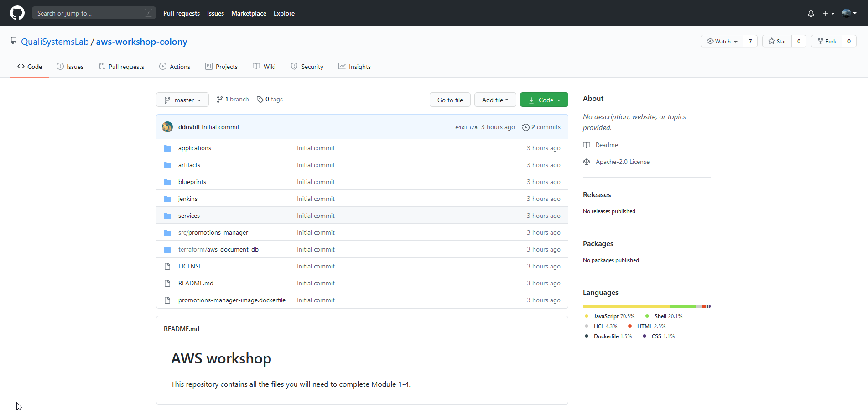Open the applications folder link
868x410 pixels.
tap(195, 148)
